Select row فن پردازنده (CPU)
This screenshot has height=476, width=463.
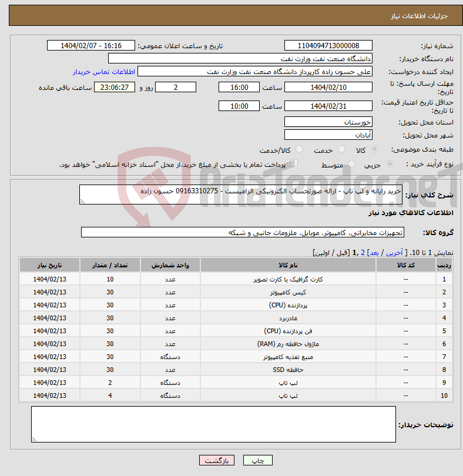click(236, 331)
